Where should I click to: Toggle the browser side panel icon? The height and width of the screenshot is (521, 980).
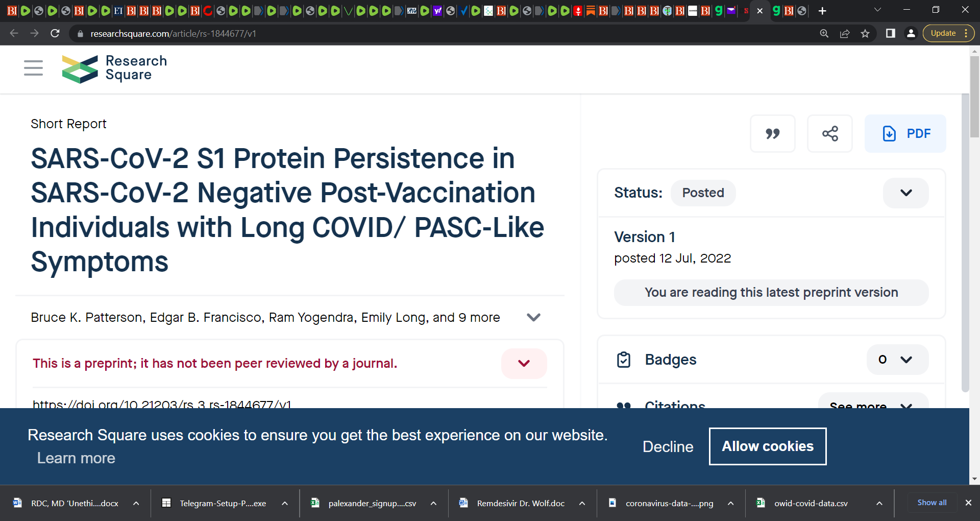pos(891,33)
